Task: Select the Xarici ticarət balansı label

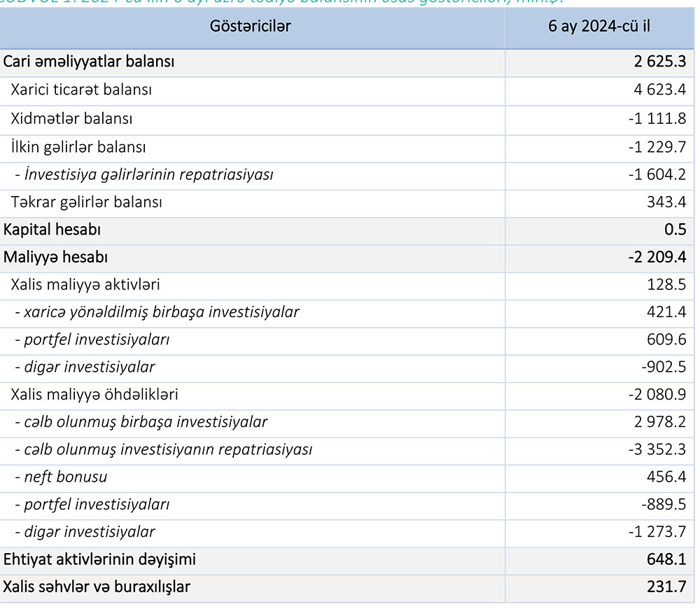Action: pos(81,90)
